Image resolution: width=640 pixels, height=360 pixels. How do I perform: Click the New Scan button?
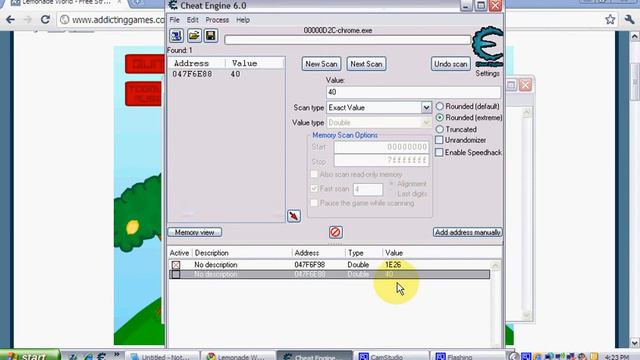pos(321,64)
